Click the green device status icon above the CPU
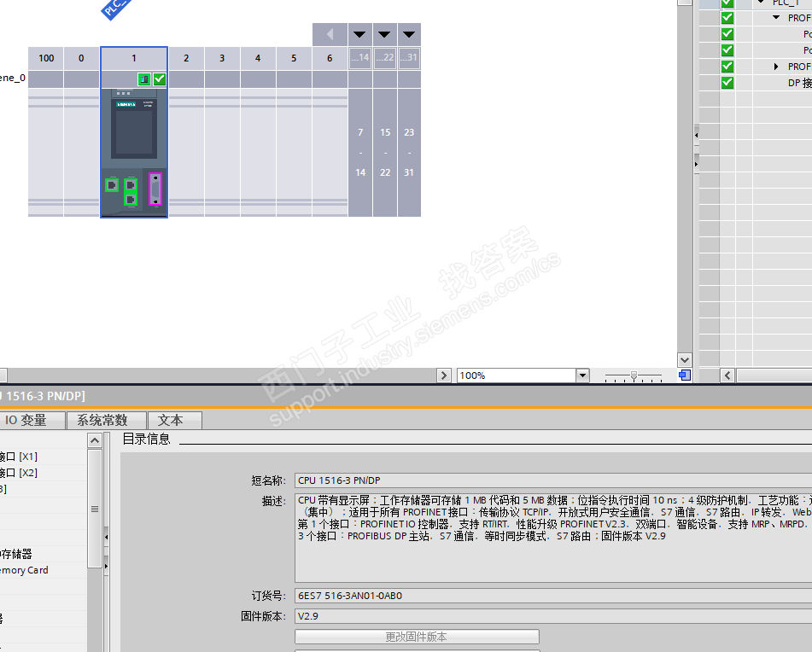This screenshot has width=812, height=652. [144, 79]
